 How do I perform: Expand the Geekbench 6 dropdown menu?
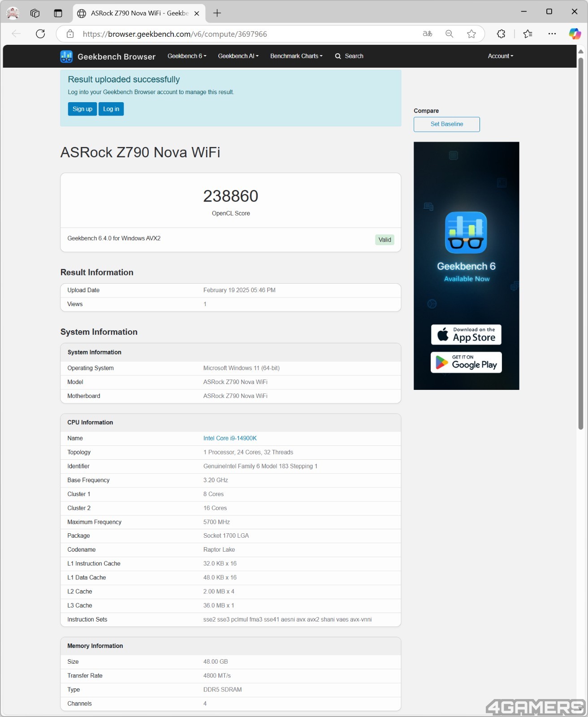click(187, 56)
